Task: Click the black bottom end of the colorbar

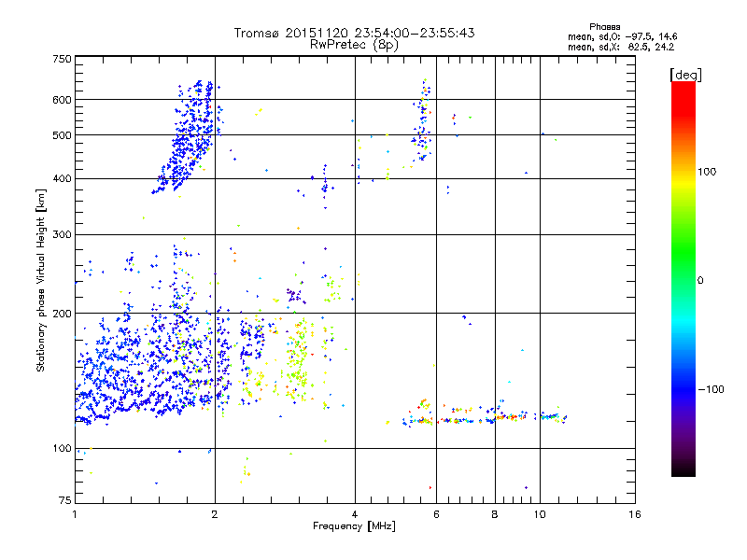Action: click(x=684, y=470)
